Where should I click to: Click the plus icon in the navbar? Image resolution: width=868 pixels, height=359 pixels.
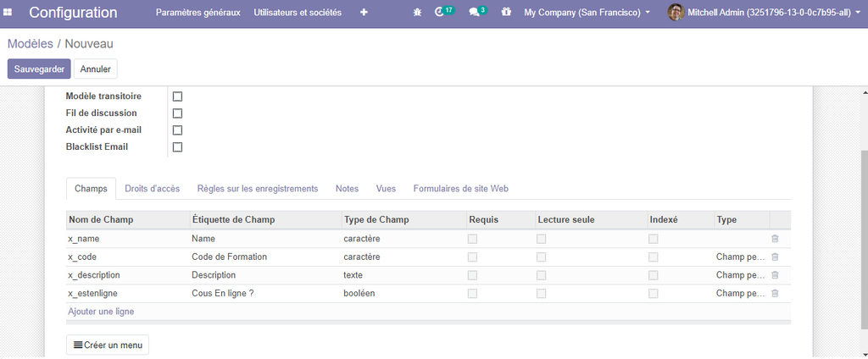364,13
